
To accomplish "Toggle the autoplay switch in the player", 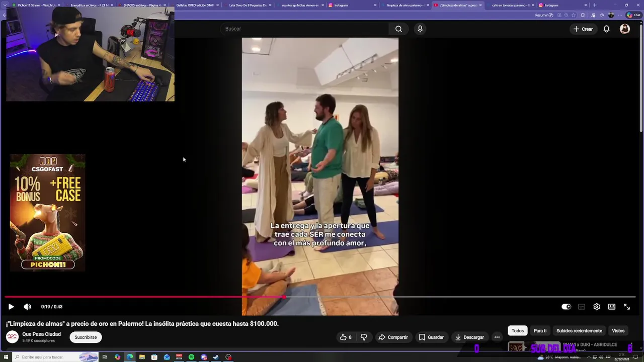I will point(566,307).
